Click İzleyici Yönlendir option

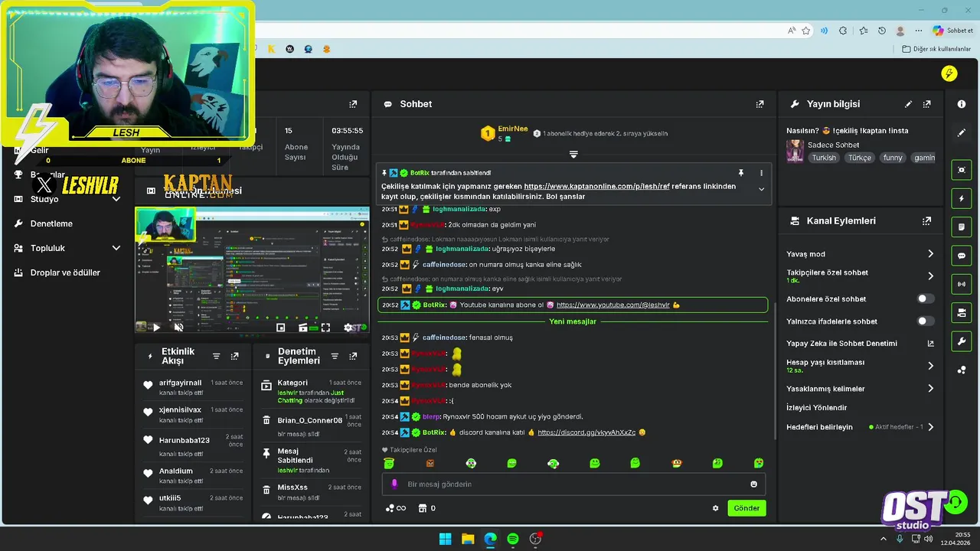[817, 408]
